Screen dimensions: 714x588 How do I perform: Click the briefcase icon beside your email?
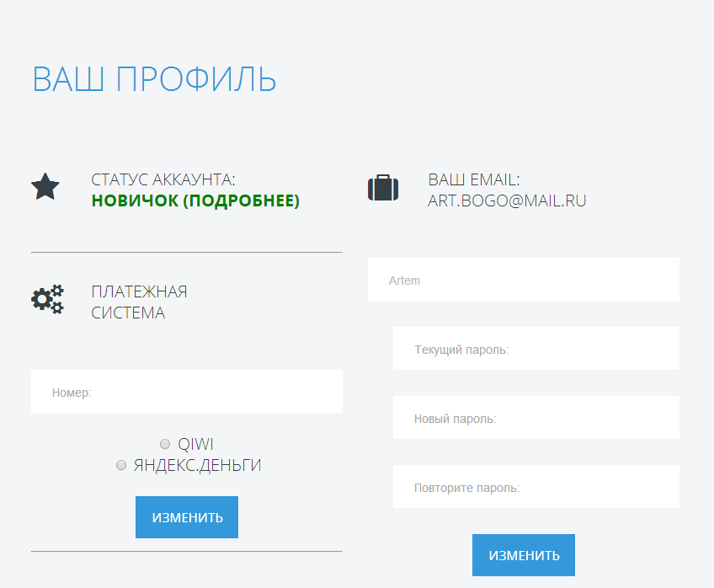click(383, 187)
